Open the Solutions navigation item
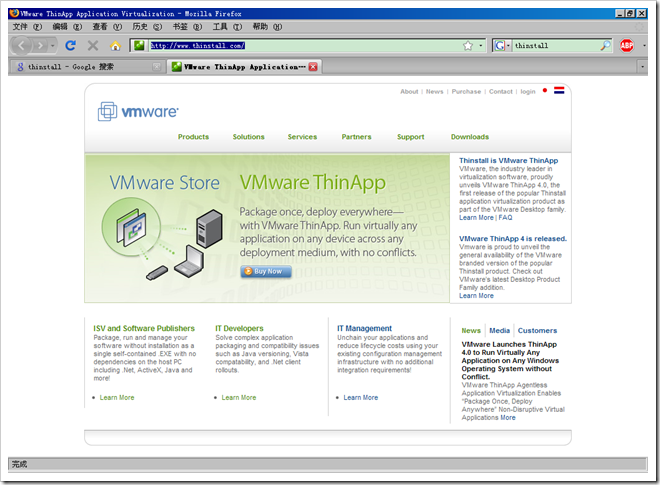The image size is (660, 485). pyautogui.click(x=248, y=137)
